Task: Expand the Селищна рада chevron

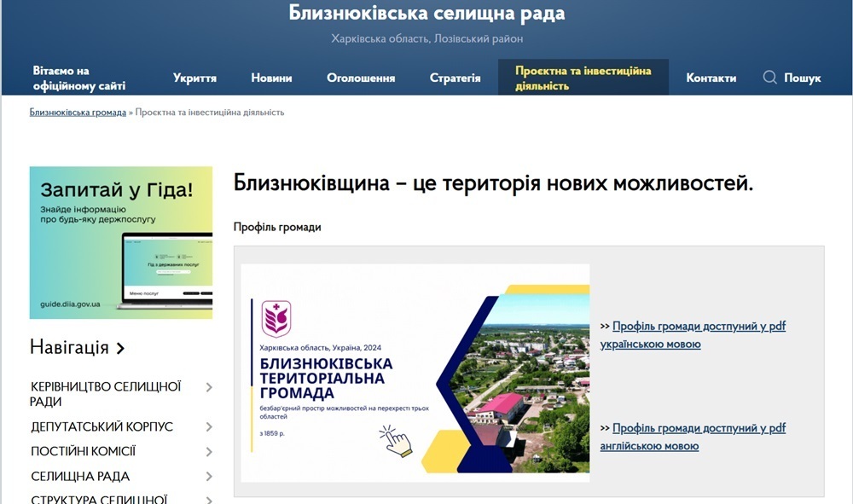Action: [209, 476]
